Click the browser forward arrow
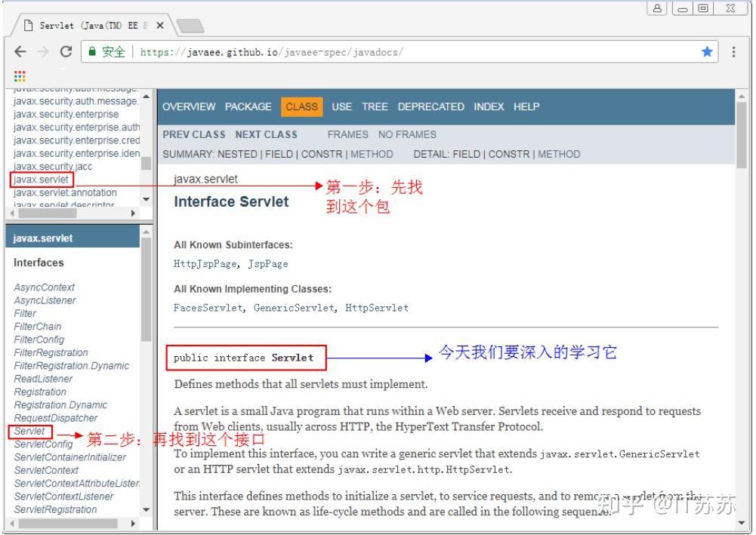756x535 pixels. (x=43, y=51)
